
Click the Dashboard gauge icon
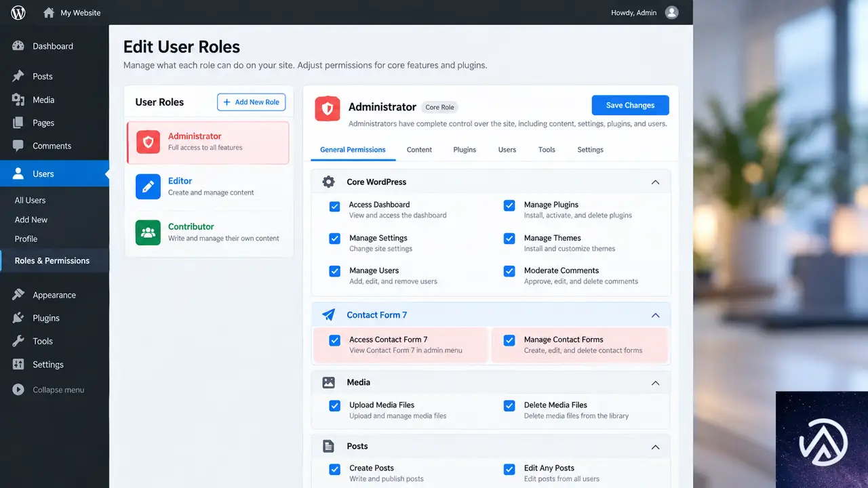[18, 46]
